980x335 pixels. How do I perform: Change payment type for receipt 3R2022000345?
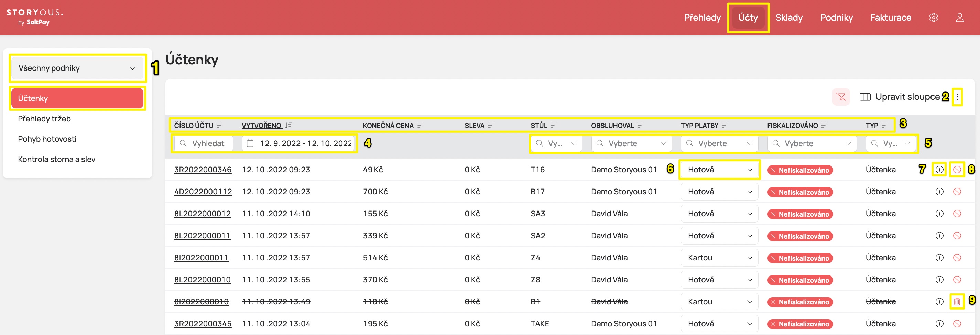click(x=719, y=324)
